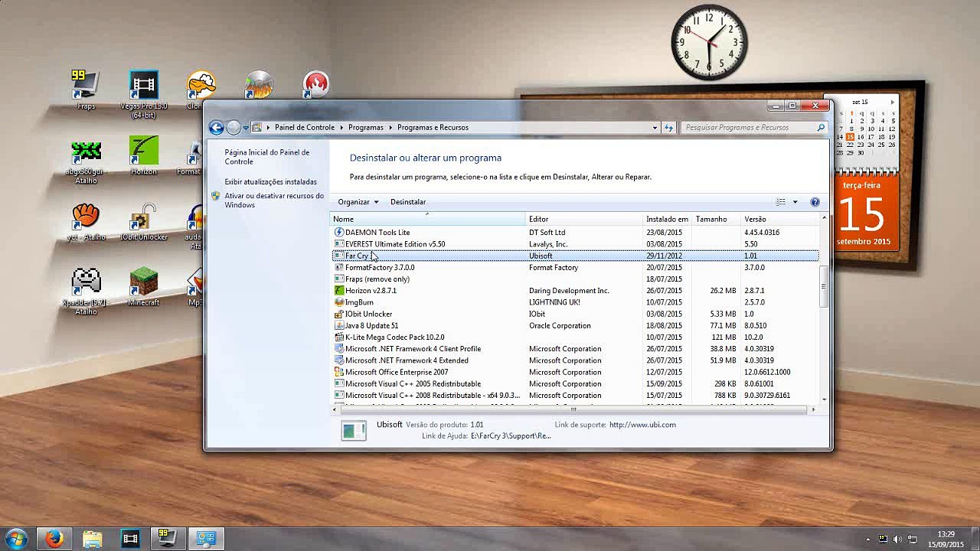
Task: Expand the arrow after Painel de Controle breadcrumb
Action: 341,128
